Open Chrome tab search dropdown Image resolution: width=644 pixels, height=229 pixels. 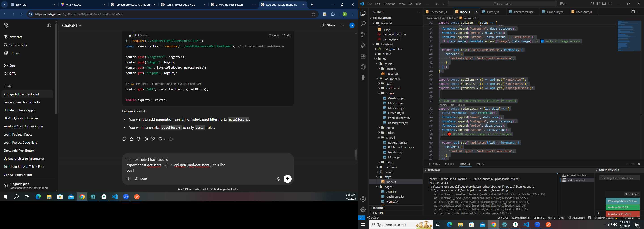click(4, 4)
